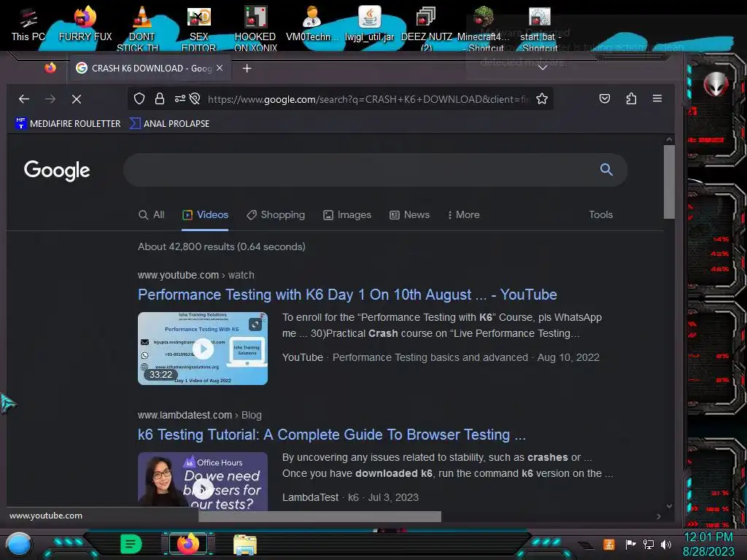Open a new tab with plus button

click(x=247, y=69)
